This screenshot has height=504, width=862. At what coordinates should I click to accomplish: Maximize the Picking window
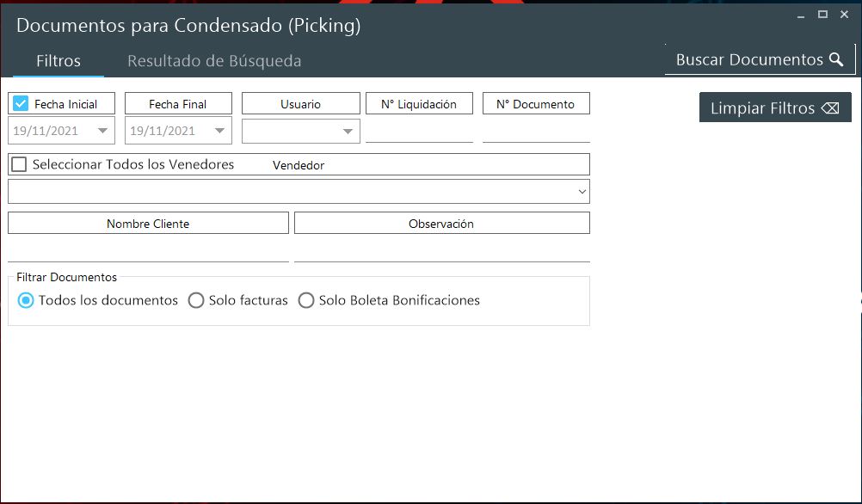point(822,15)
